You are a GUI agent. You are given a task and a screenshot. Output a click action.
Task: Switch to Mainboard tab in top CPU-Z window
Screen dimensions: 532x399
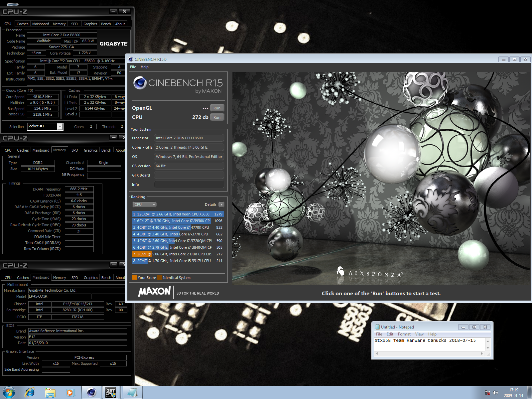pyautogui.click(x=41, y=24)
